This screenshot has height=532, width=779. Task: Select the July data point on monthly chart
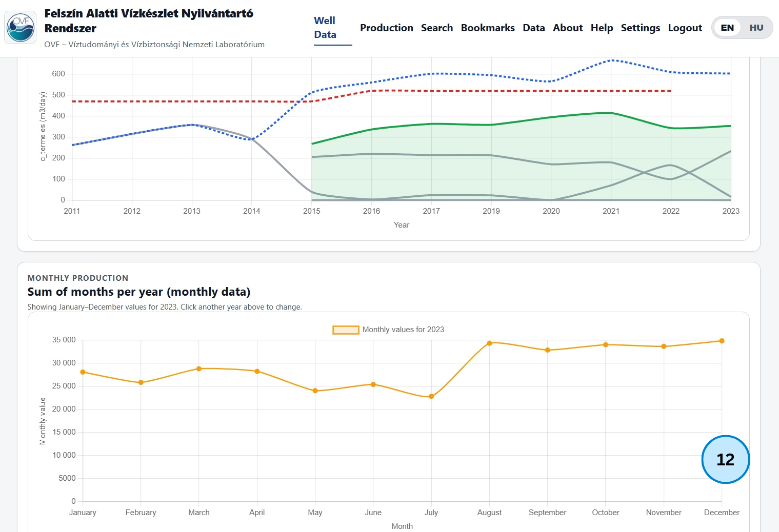[431, 396]
